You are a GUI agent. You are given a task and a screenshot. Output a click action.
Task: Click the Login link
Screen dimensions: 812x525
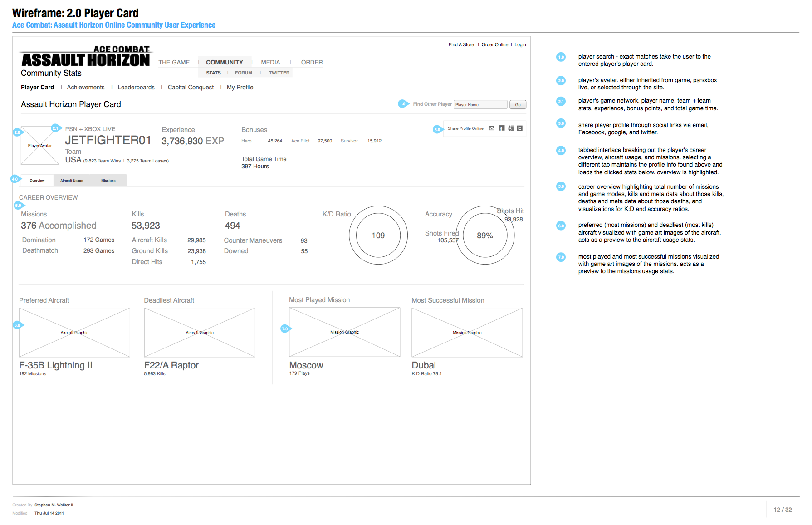tap(520, 45)
